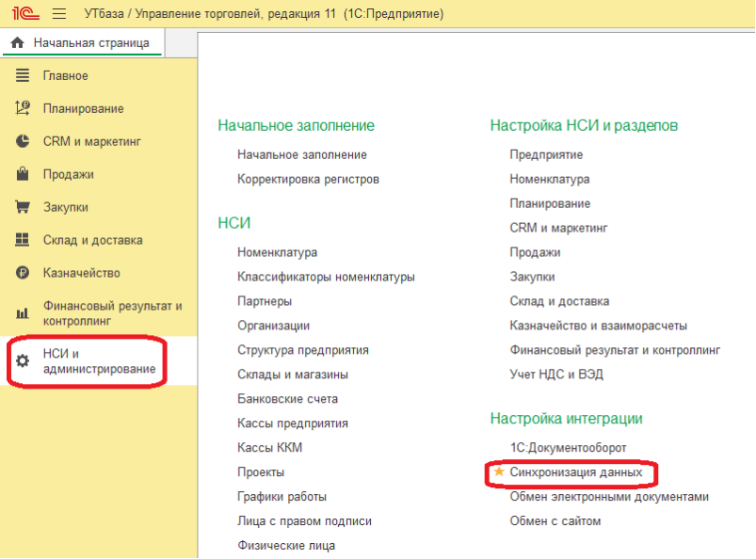Click the Финансовый результат bar chart icon
The image size is (756, 559).
[24, 313]
